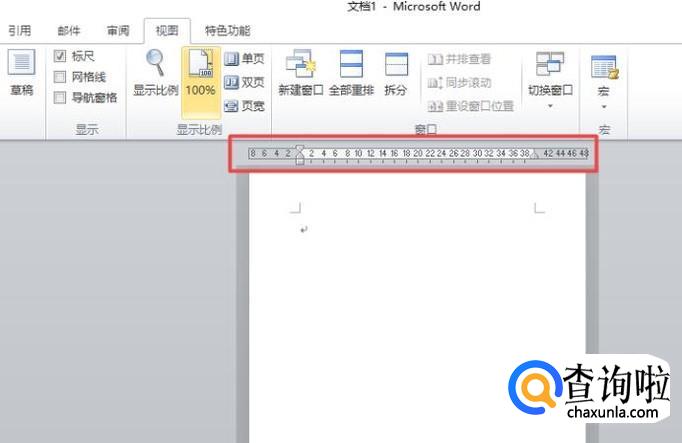
Task: Open the Zoom (显示比例) dialog magnifier
Action: [155, 73]
